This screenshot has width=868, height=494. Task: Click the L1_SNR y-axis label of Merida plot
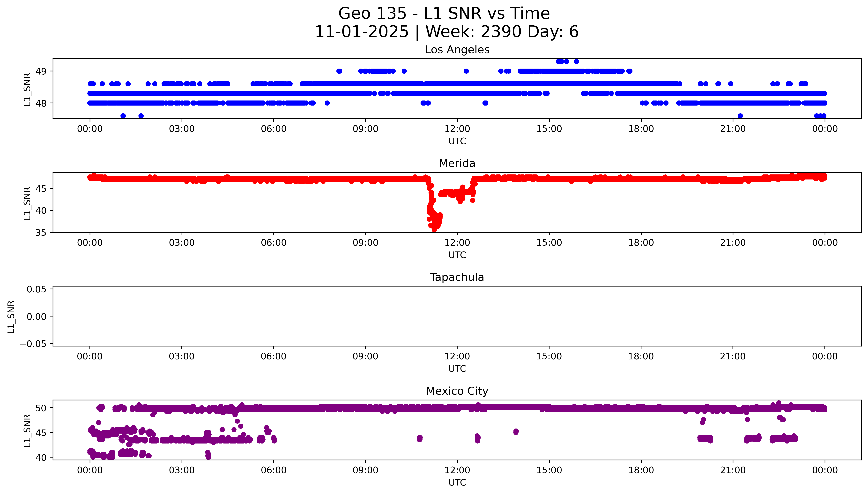28,203
